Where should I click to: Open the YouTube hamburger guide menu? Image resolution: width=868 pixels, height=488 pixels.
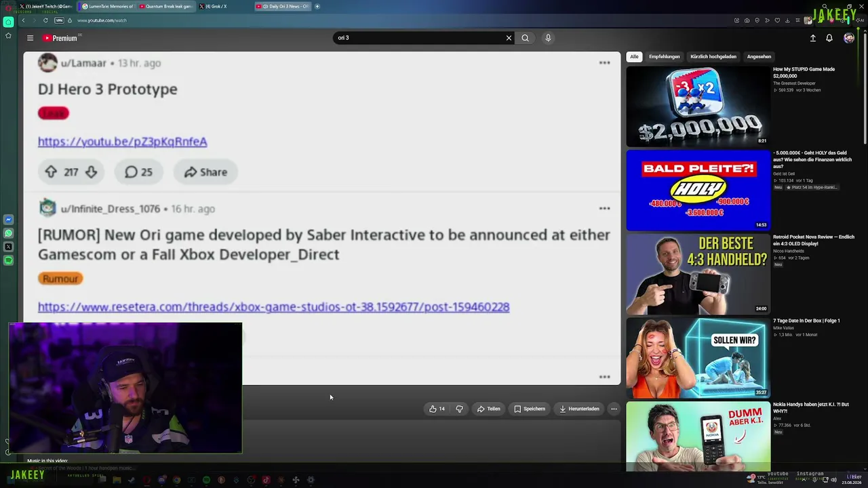(x=30, y=38)
